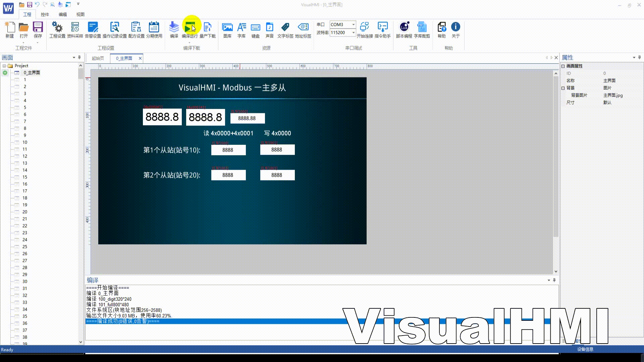
Task: Click 开始连接 start connection
Action: (x=365, y=30)
